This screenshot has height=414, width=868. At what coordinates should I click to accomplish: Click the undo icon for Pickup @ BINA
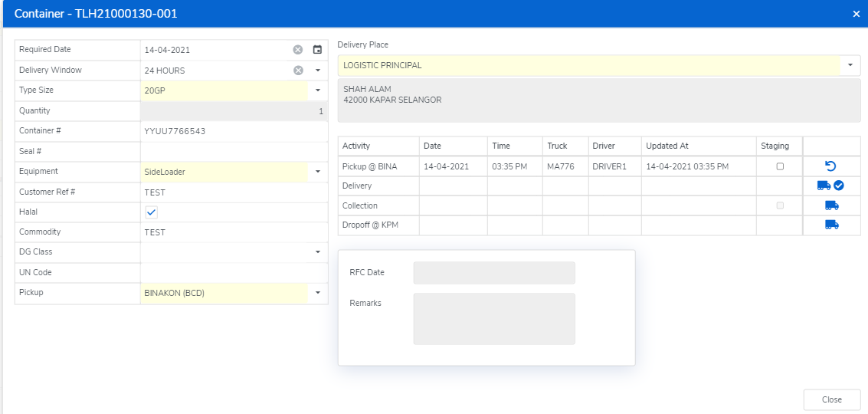click(x=830, y=166)
